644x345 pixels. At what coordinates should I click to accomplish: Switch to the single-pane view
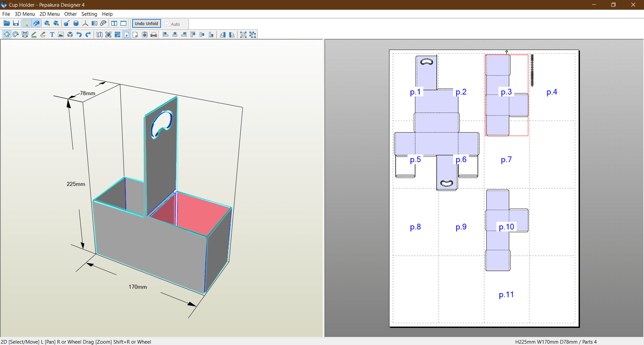tap(123, 23)
